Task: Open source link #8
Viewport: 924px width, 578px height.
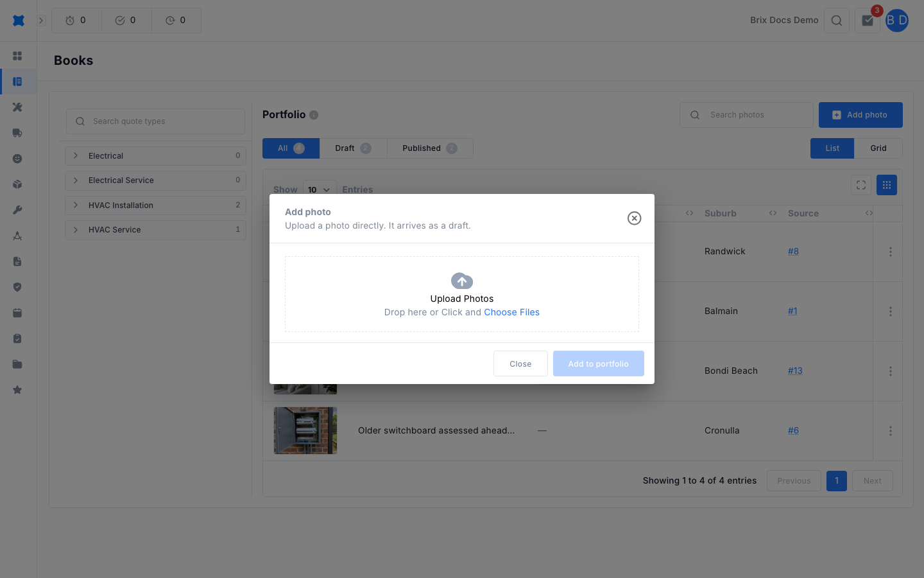Action: tap(793, 251)
